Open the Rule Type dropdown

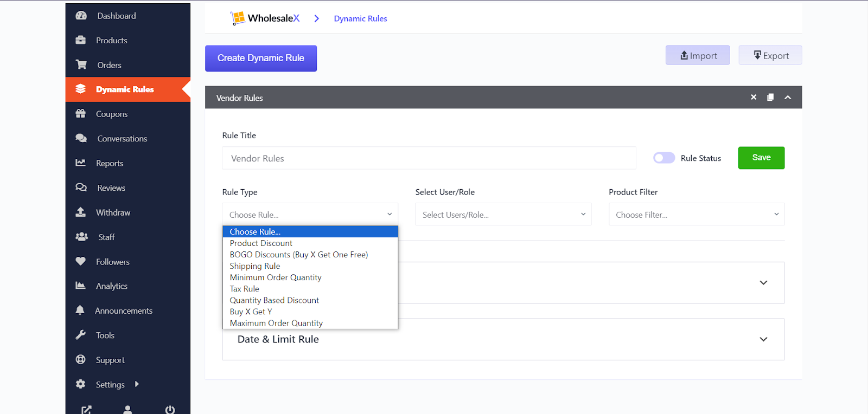pos(310,215)
